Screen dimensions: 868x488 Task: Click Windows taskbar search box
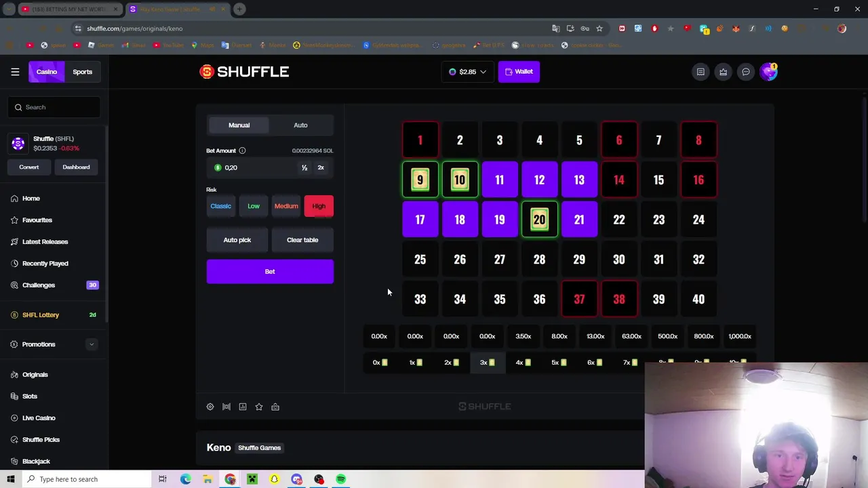pyautogui.click(x=87, y=479)
